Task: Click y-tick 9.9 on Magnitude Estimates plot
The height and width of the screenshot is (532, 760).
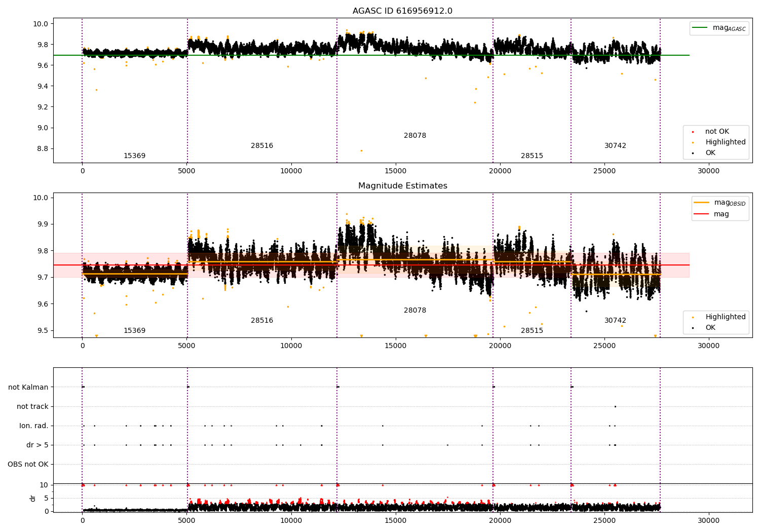Action: tap(41, 224)
